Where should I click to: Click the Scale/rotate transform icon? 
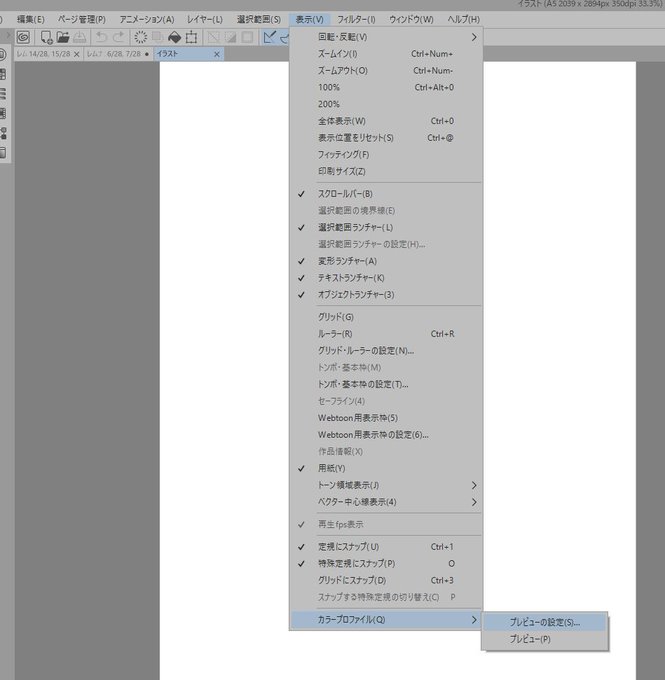coord(191,37)
